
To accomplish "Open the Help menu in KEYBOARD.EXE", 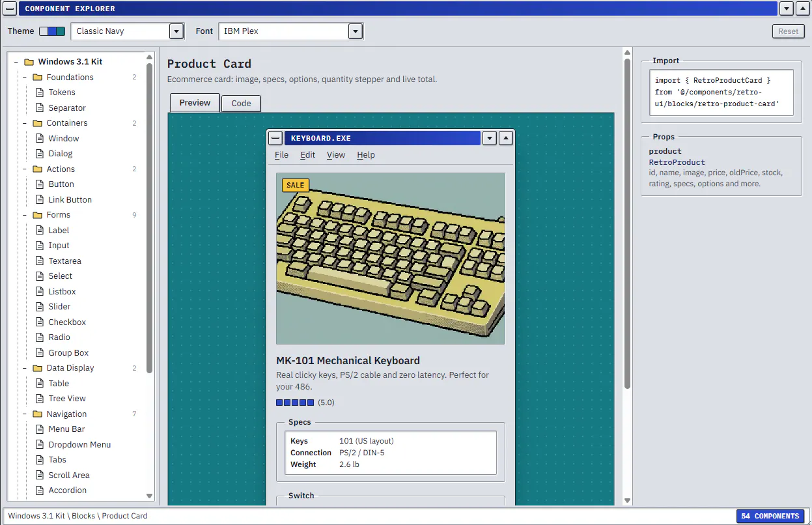I will (366, 155).
